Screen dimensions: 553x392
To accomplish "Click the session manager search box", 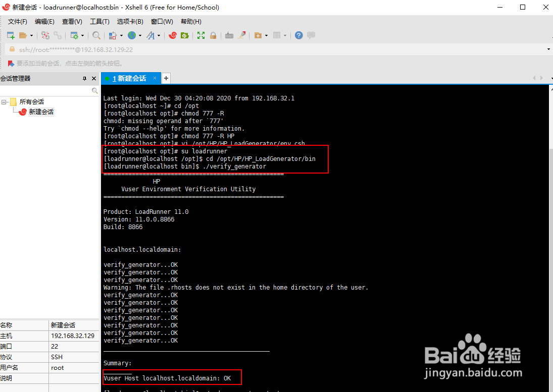I will coord(49,91).
